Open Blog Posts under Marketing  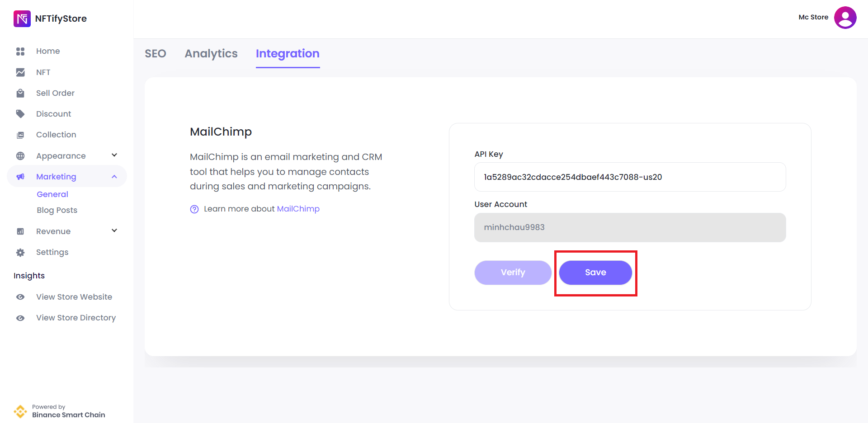coord(57,210)
